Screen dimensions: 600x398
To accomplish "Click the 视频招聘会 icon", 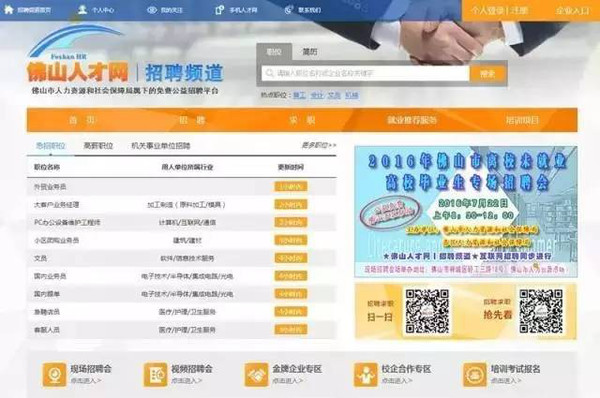I will (x=155, y=375).
